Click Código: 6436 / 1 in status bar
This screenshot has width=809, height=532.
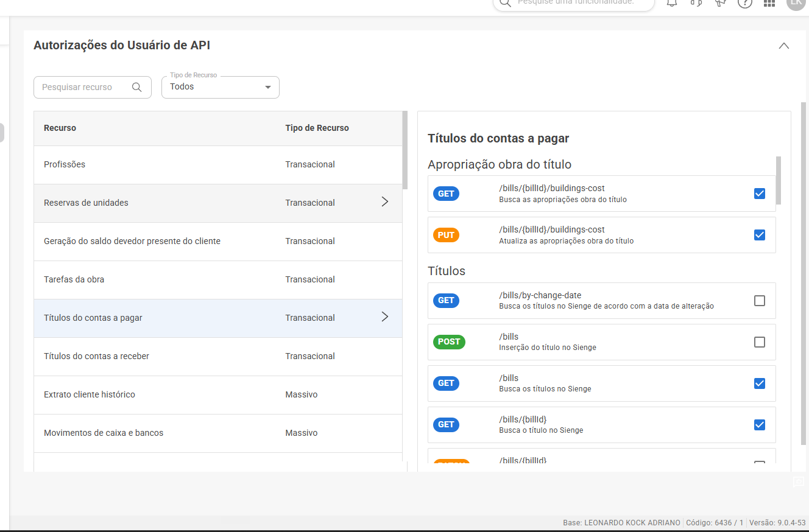715,523
